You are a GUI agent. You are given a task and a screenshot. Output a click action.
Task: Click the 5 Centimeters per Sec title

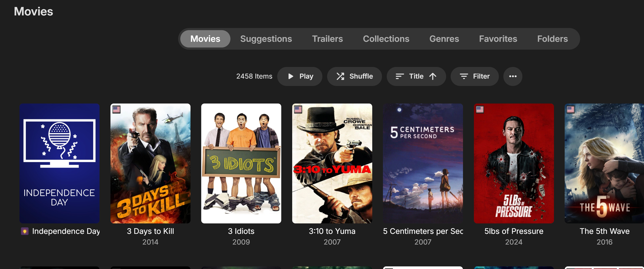423,231
